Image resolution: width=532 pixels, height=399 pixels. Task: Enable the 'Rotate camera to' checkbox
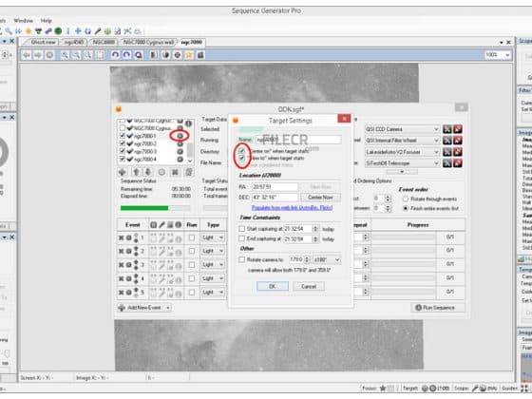click(x=241, y=259)
